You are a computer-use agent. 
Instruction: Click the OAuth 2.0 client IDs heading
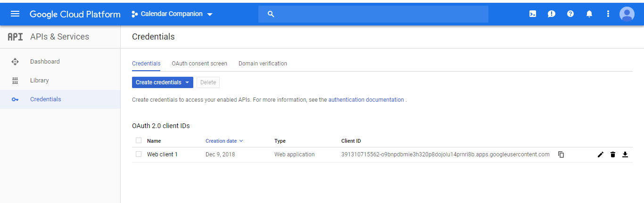[x=161, y=126]
